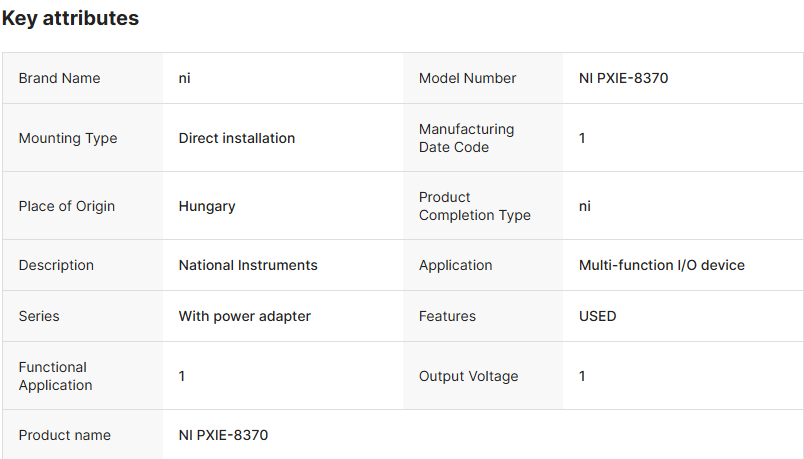Select the Hungary origin value
Screen dimensions: 804x459
(207, 206)
